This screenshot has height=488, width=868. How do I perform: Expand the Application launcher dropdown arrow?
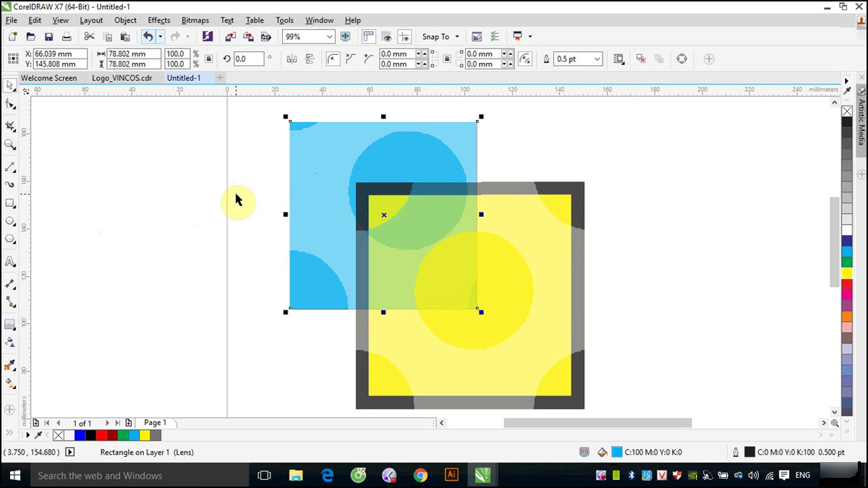530,36
